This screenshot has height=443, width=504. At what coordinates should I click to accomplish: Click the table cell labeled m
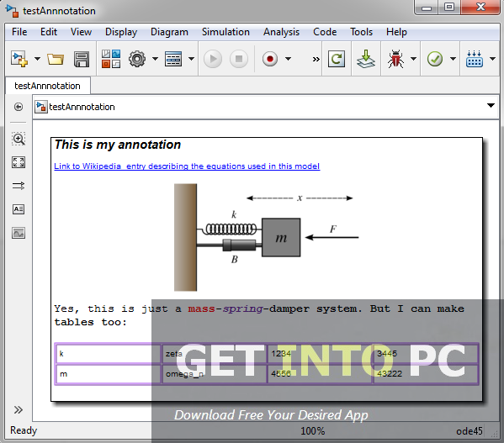109,374
